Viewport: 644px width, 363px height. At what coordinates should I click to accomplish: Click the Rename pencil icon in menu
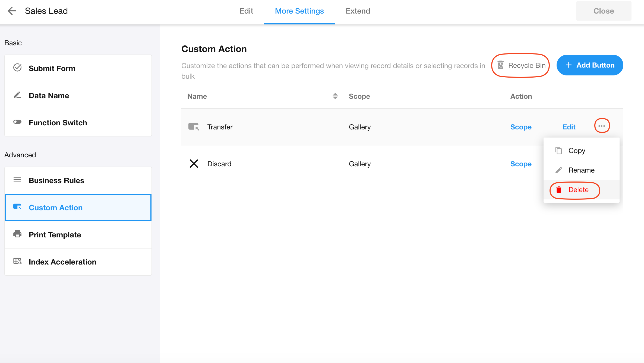pos(558,170)
